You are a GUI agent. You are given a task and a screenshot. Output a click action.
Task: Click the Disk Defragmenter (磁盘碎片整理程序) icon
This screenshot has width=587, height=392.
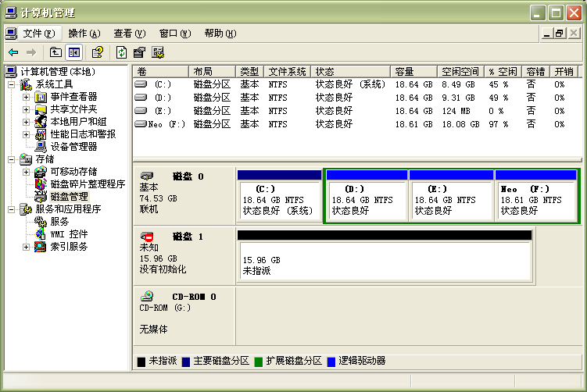pyautogui.click(x=41, y=184)
